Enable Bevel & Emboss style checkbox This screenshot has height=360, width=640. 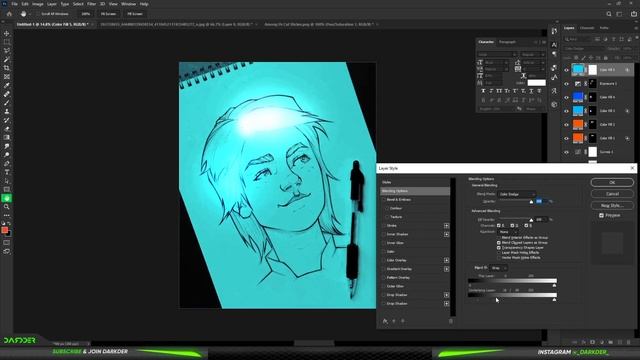(x=384, y=200)
